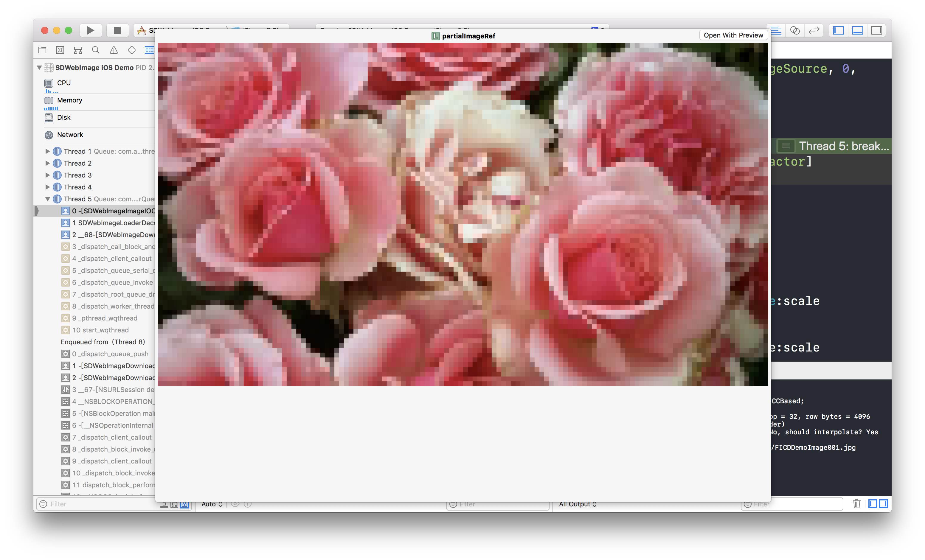This screenshot has height=560, width=925.
Task: Select Thread 1 row icon
Action: pyautogui.click(x=57, y=151)
